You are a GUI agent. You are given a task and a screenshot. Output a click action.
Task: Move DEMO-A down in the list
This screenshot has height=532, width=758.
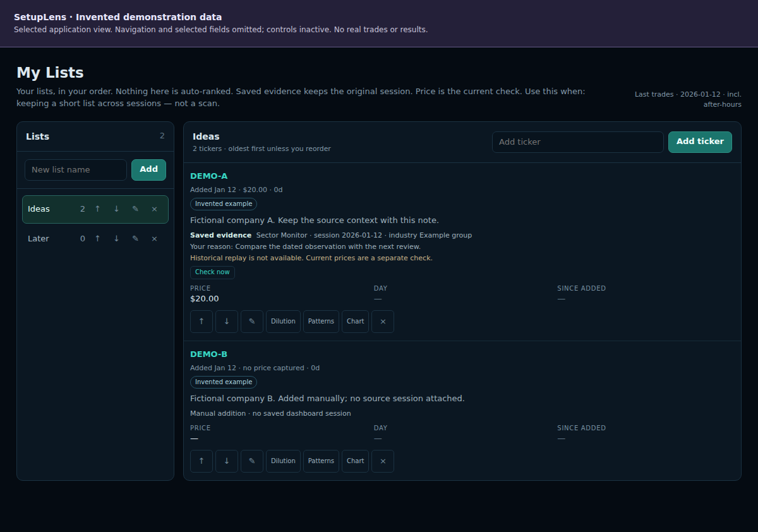click(x=227, y=322)
